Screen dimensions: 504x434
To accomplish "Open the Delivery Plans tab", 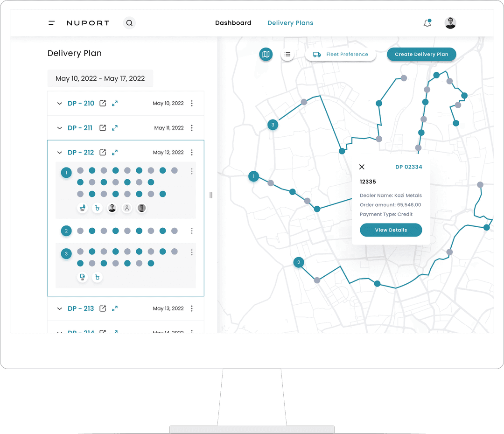I will click(290, 22).
